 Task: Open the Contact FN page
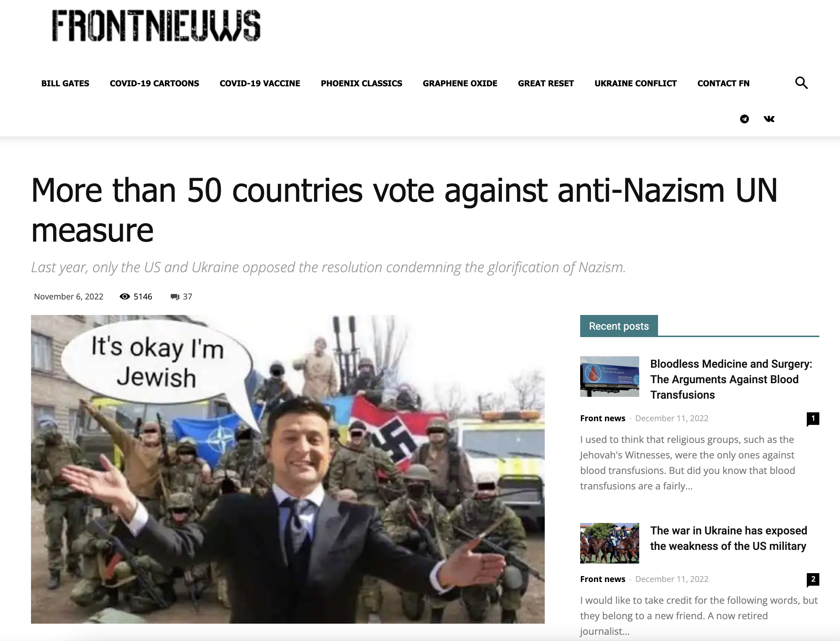[x=723, y=83]
